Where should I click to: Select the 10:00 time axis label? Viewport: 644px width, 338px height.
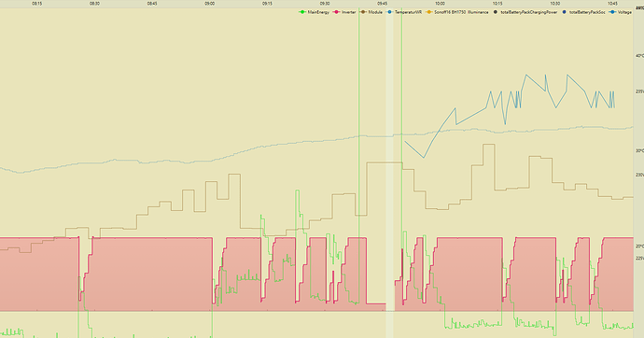pos(440,4)
